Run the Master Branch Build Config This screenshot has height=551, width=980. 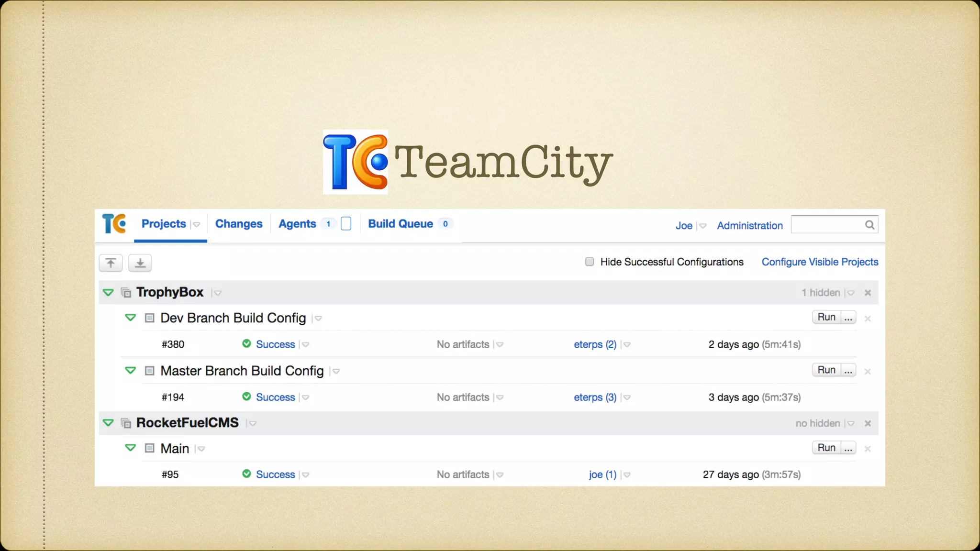(826, 370)
